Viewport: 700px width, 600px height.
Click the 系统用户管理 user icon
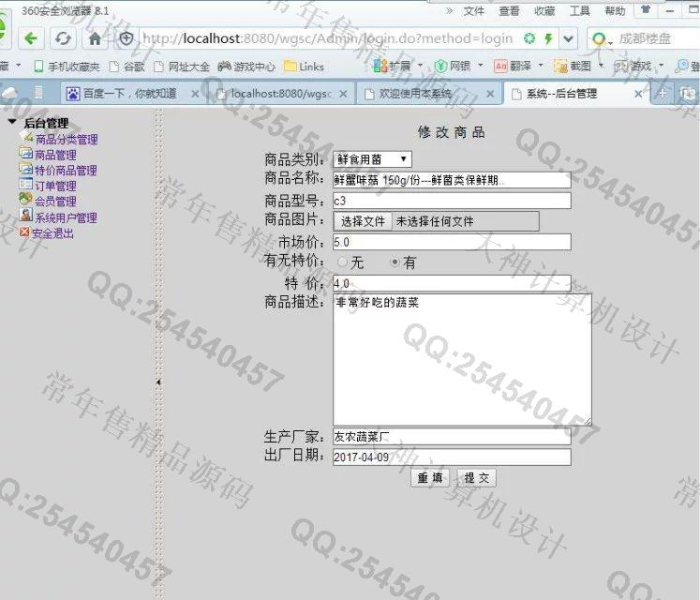click(26, 217)
